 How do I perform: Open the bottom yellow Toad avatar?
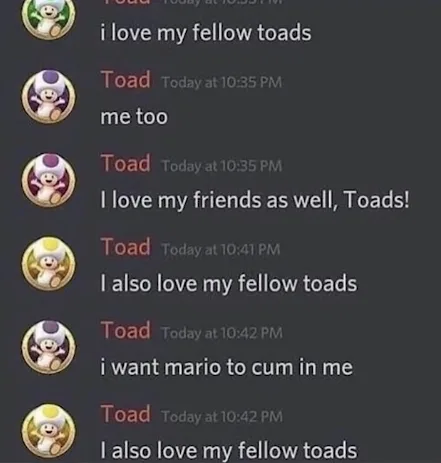(49, 431)
